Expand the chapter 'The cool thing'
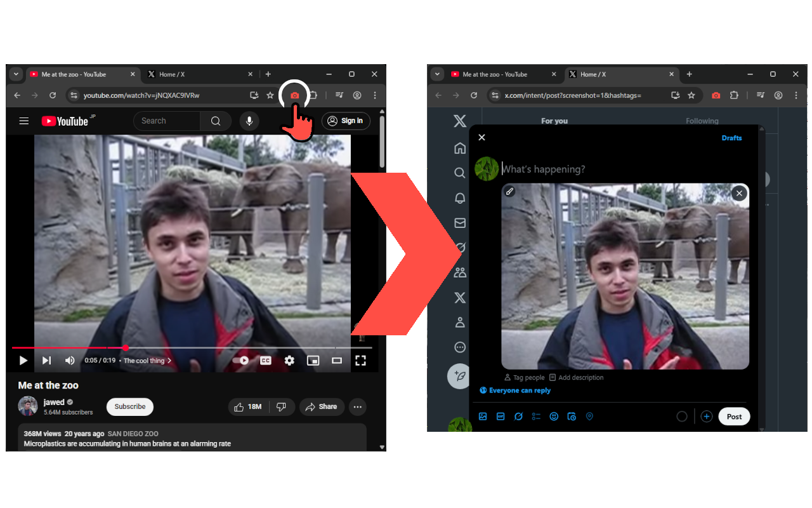The height and width of the screenshot is (508, 812). [x=147, y=361]
